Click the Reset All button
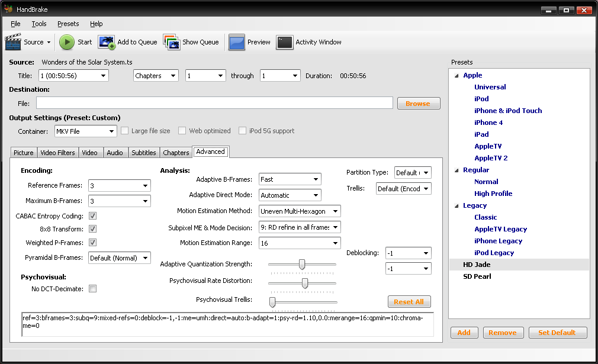 tap(409, 301)
